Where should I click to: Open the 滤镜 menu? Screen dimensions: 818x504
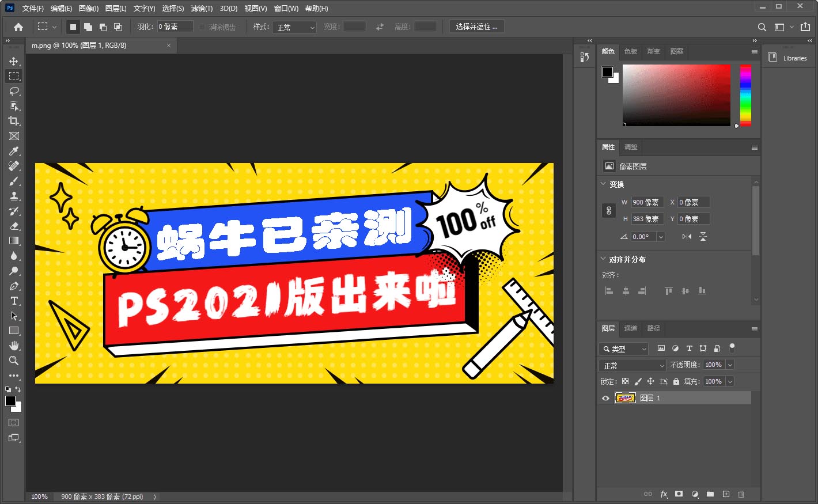point(202,8)
